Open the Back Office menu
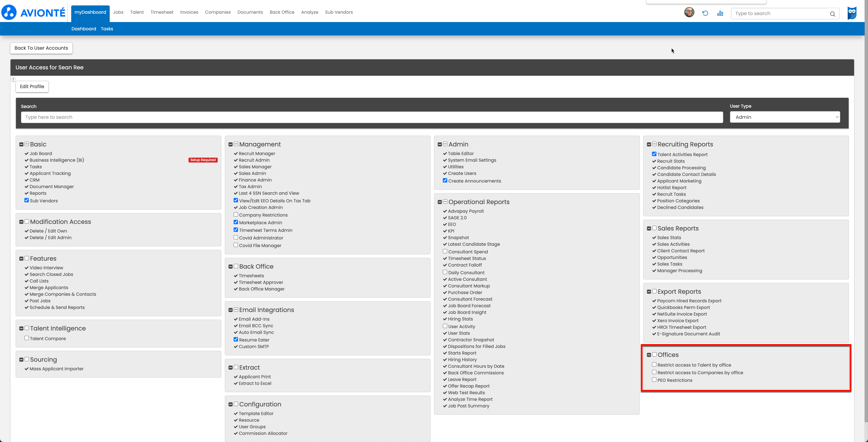The height and width of the screenshot is (442, 868). [282, 13]
